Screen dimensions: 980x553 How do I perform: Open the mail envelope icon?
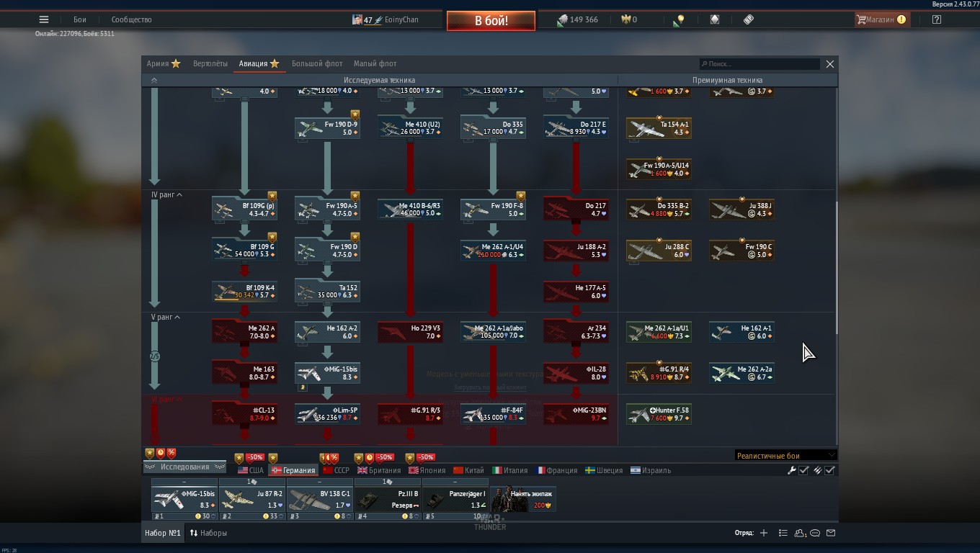click(x=831, y=533)
